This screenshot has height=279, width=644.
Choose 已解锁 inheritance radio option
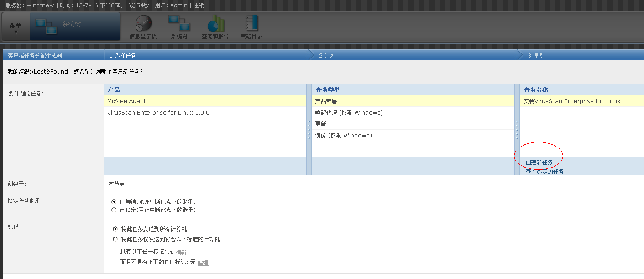coord(114,201)
